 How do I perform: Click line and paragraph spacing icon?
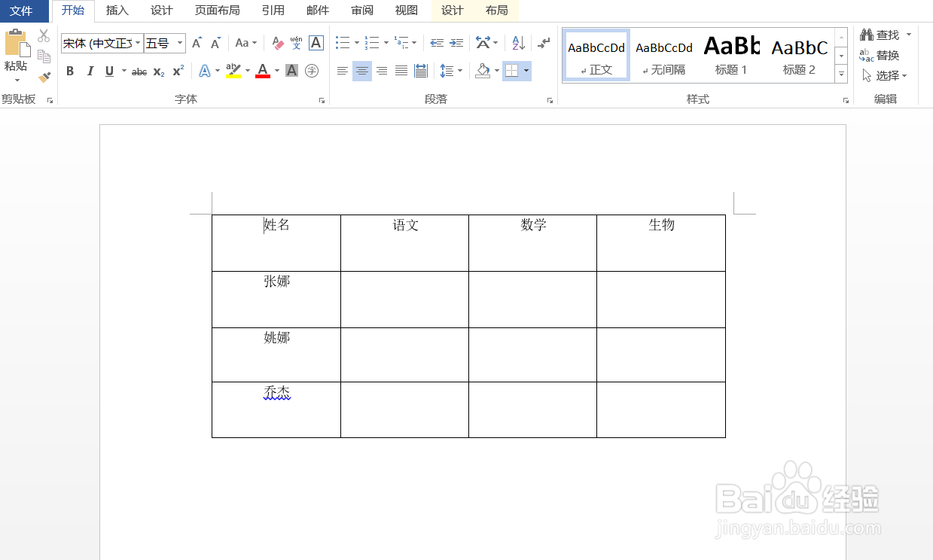447,71
